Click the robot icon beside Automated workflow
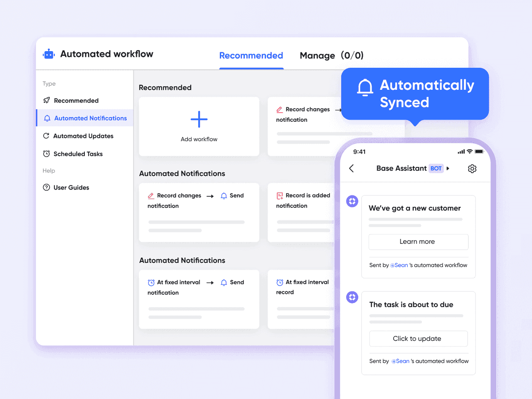 point(48,54)
